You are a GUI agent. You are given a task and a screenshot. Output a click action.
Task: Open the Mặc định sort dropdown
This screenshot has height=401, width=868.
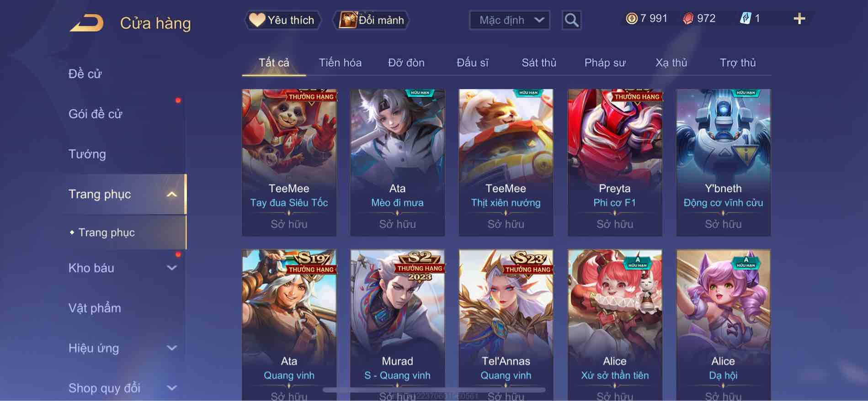pyautogui.click(x=510, y=20)
